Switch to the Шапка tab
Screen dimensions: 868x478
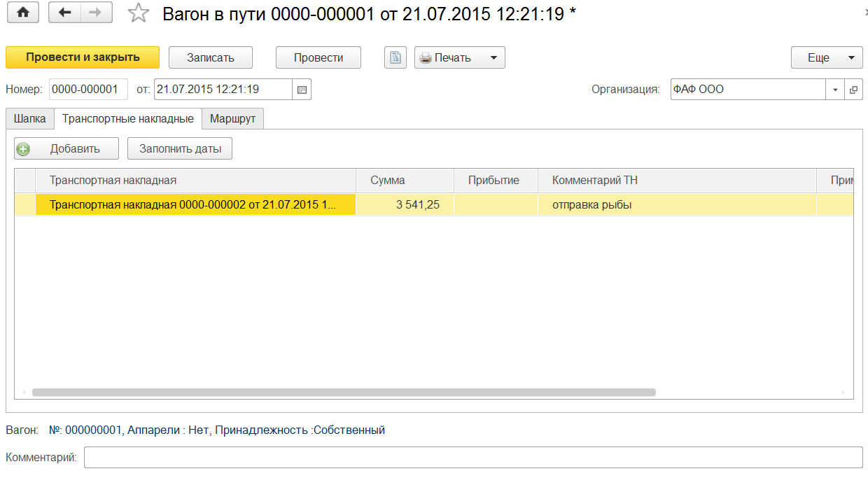click(x=30, y=119)
